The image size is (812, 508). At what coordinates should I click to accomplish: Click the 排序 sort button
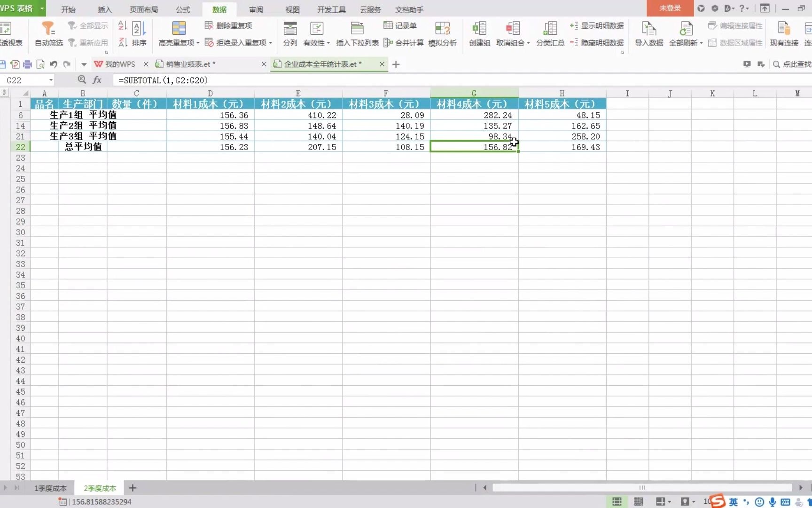[139, 34]
